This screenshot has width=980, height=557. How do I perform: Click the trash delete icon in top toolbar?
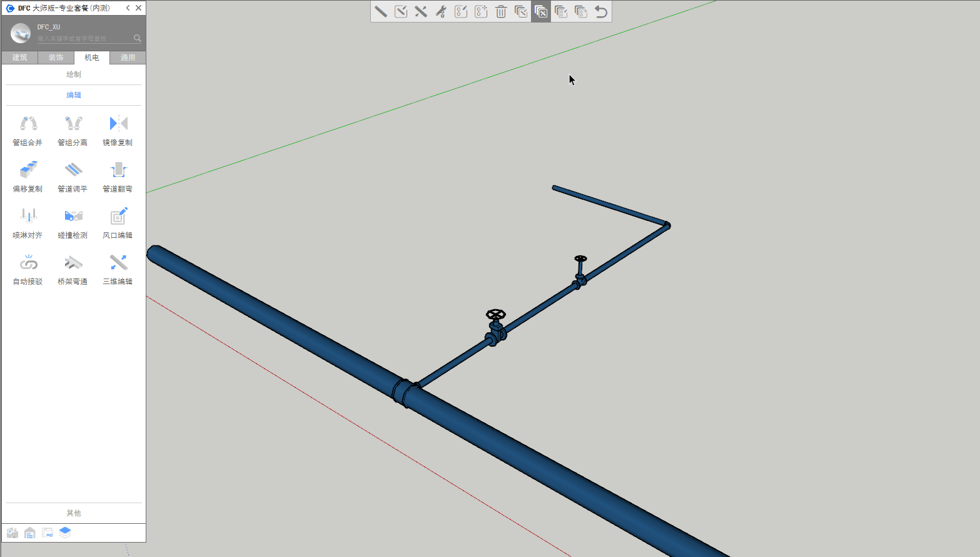coord(501,11)
